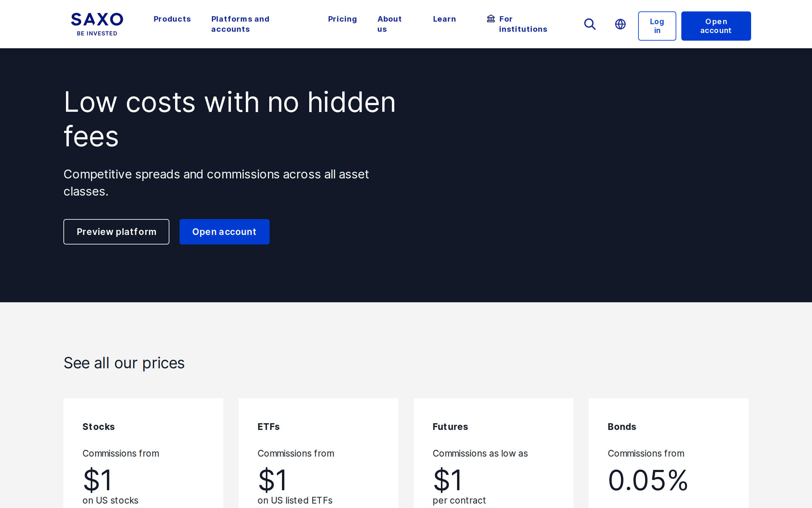
Task: Select the Bonds pricing card heading
Action: 622,427
